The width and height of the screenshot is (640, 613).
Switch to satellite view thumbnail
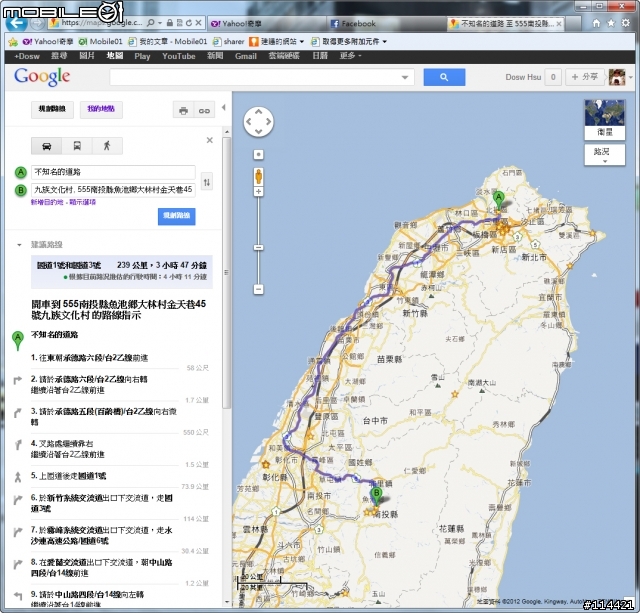[604, 119]
